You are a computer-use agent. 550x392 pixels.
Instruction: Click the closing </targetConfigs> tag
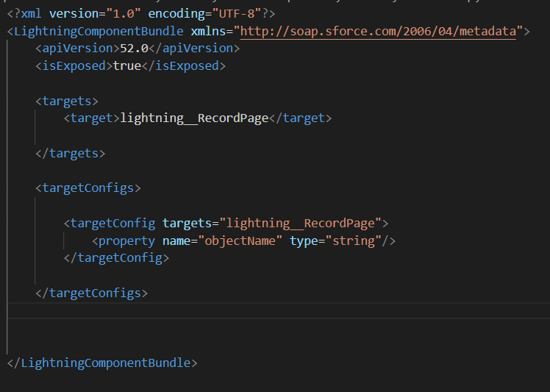click(x=92, y=293)
